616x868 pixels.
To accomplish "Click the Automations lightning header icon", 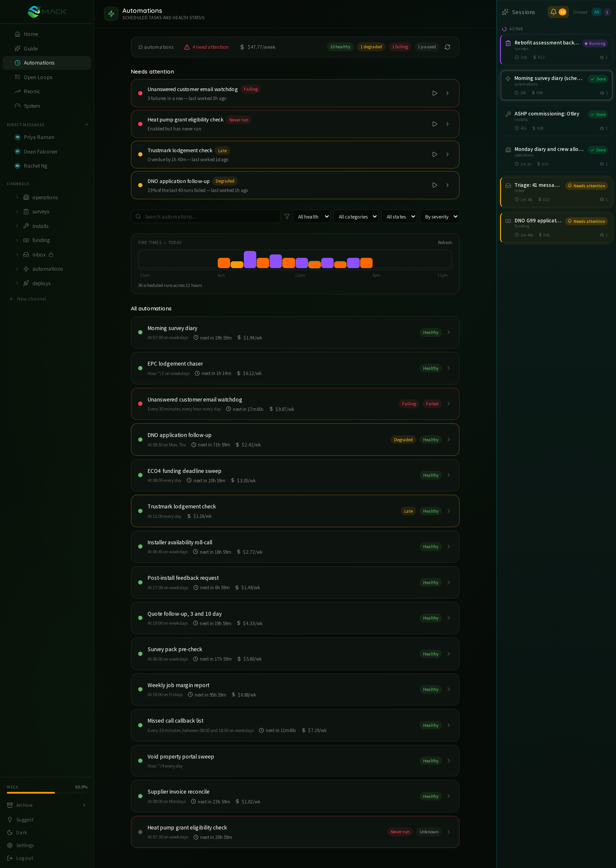I will pos(111,14).
